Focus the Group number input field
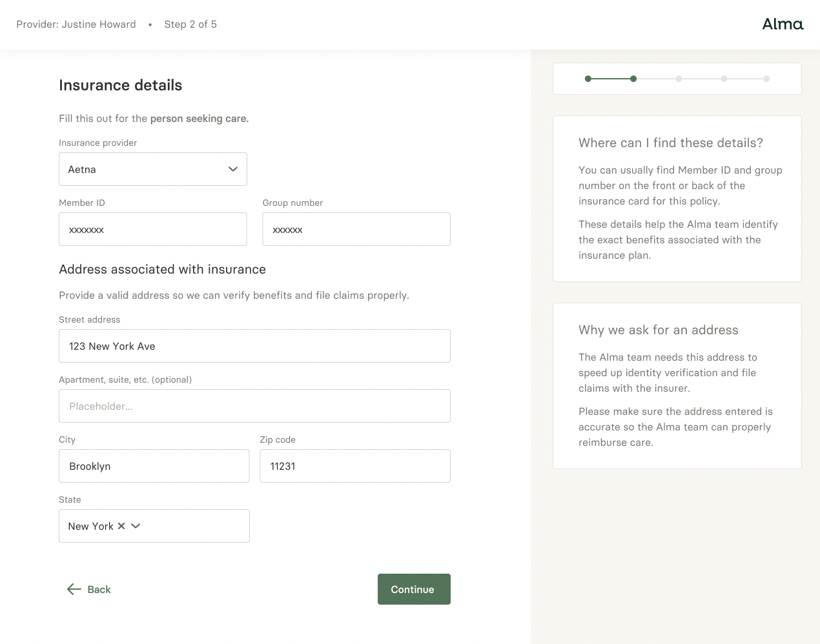This screenshot has height=644, width=820. click(356, 229)
